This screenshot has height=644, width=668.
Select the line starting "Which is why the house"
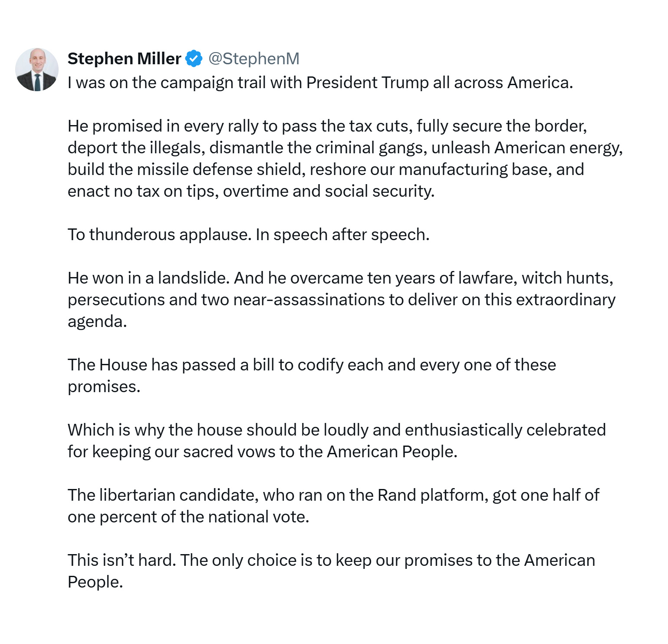337,430
